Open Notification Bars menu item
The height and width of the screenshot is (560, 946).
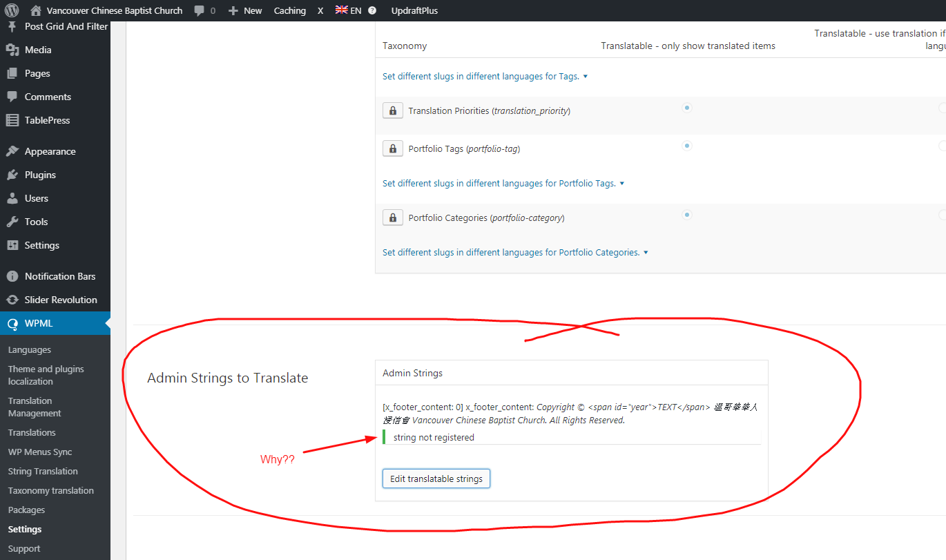coord(60,276)
